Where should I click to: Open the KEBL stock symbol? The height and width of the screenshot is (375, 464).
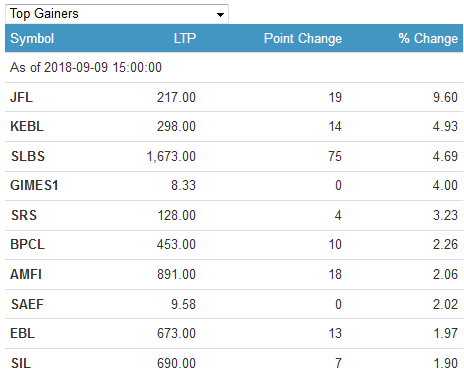pos(27,126)
